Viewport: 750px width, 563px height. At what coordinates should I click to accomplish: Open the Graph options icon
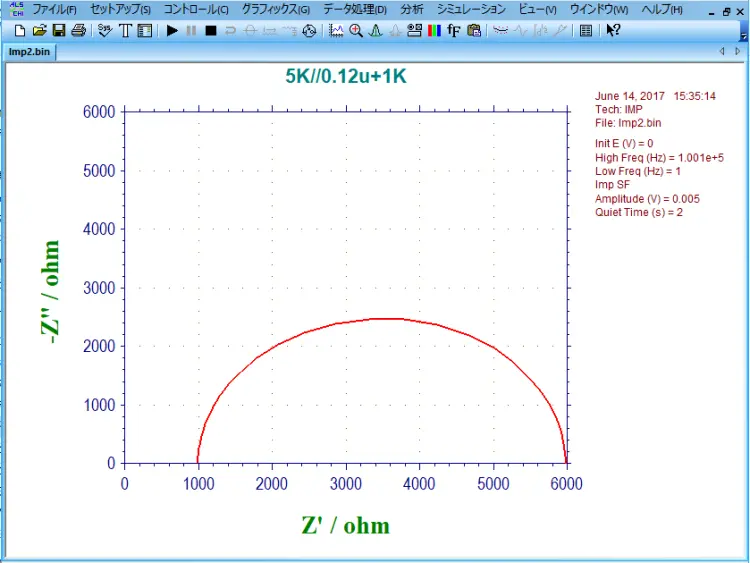(414, 31)
